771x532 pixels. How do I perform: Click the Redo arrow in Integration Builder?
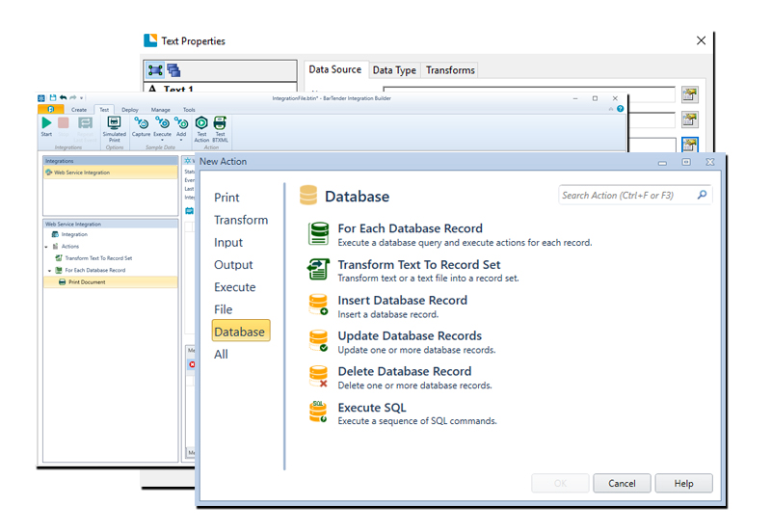pos(73,98)
